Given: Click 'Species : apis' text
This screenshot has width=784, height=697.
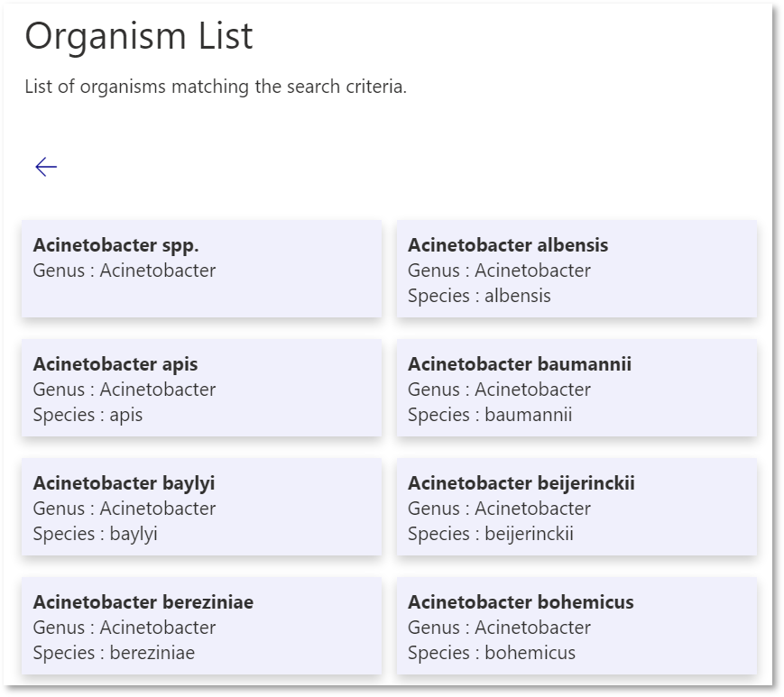Looking at the screenshot, I should (88, 415).
